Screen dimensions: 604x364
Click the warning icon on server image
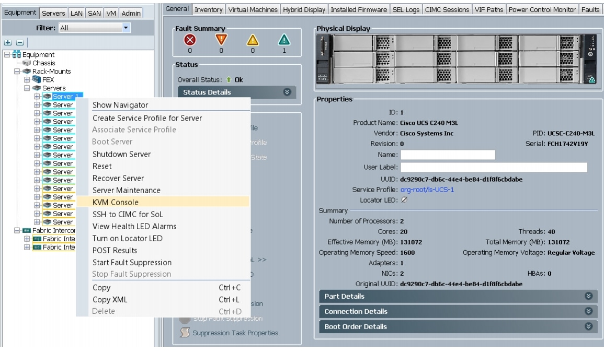click(x=592, y=80)
